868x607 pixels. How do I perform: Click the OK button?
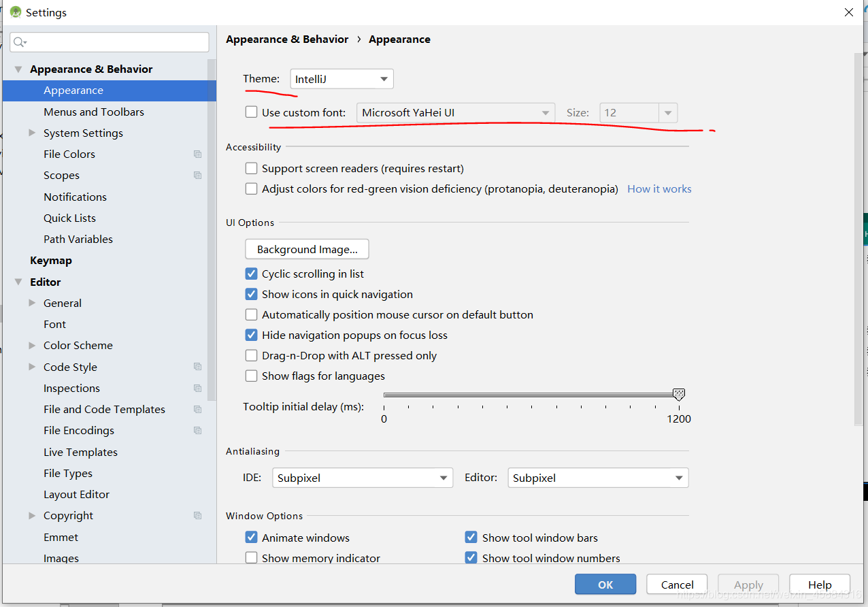point(605,585)
